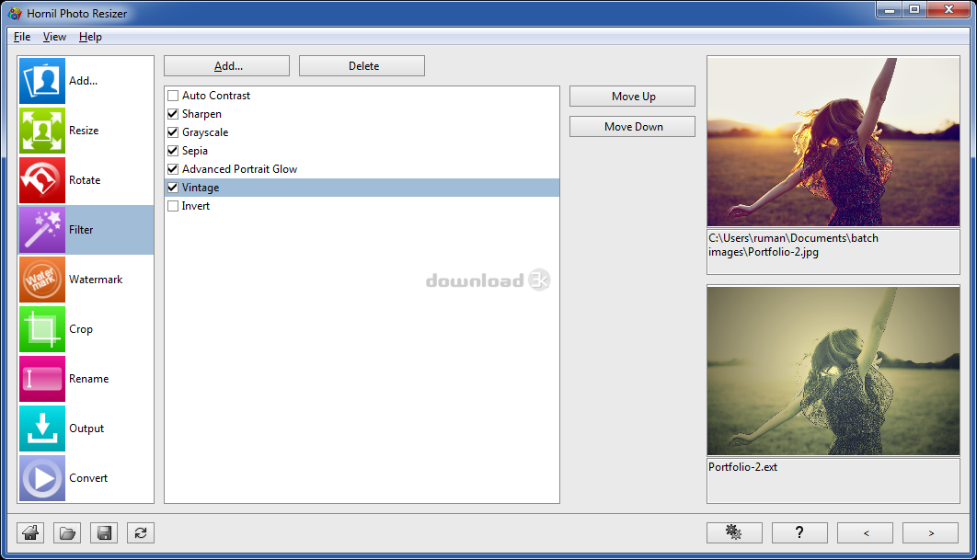Click the Move Down button
The image size is (977, 560).
point(632,127)
